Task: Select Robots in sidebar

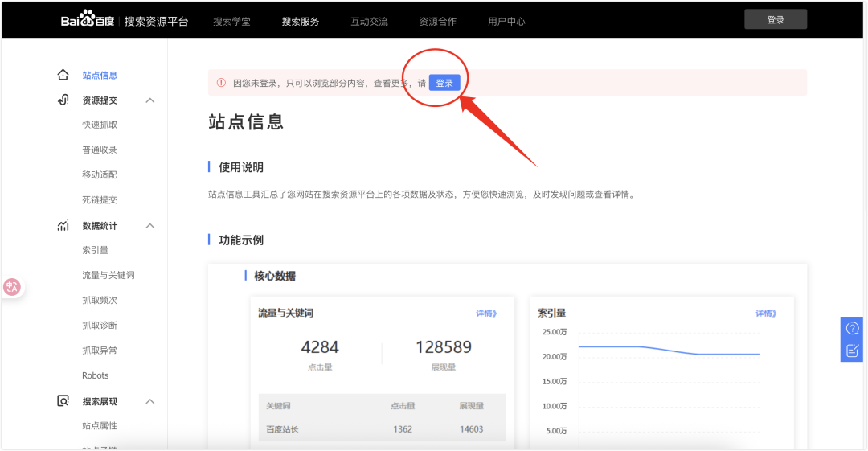Action: [95, 375]
